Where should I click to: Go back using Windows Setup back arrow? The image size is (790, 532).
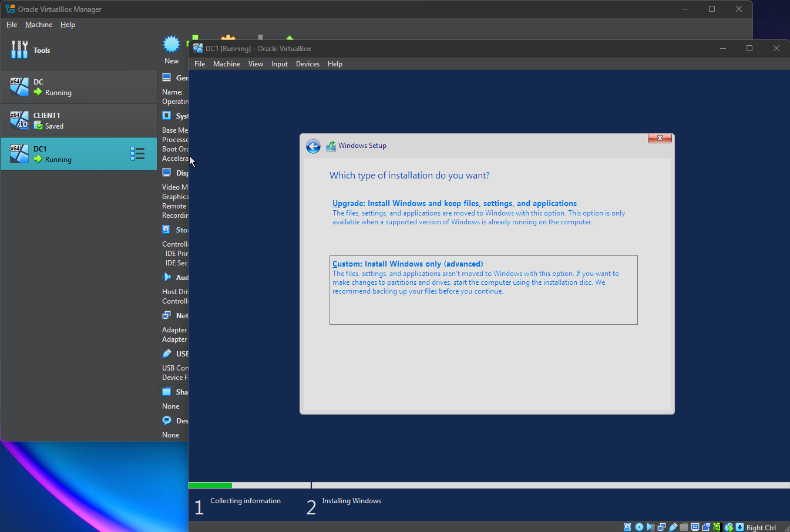(313, 146)
